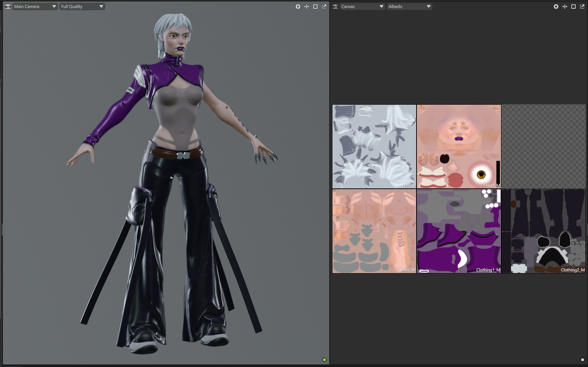588x367 pixels.
Task: Maximize the Main Camera viewport panel
Action: coord(315,7)
